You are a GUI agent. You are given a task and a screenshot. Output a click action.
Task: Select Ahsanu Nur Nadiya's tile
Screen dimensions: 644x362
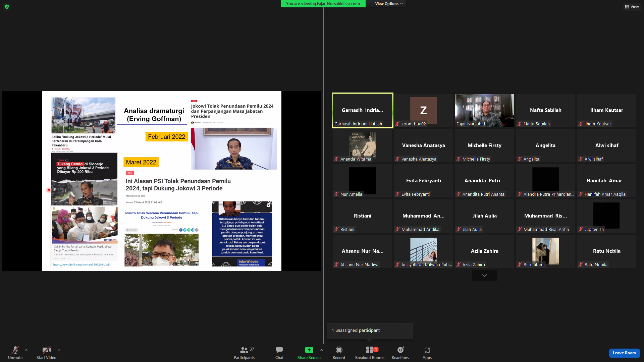362,251
